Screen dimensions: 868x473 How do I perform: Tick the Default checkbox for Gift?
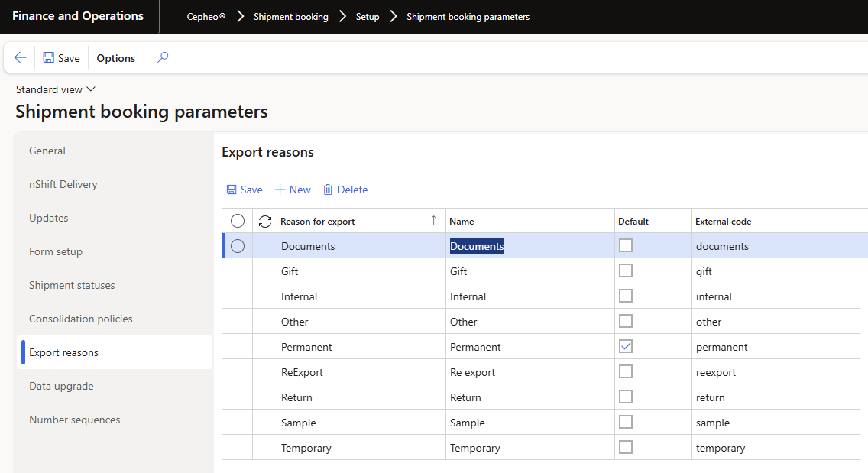[x=626, y=271]
